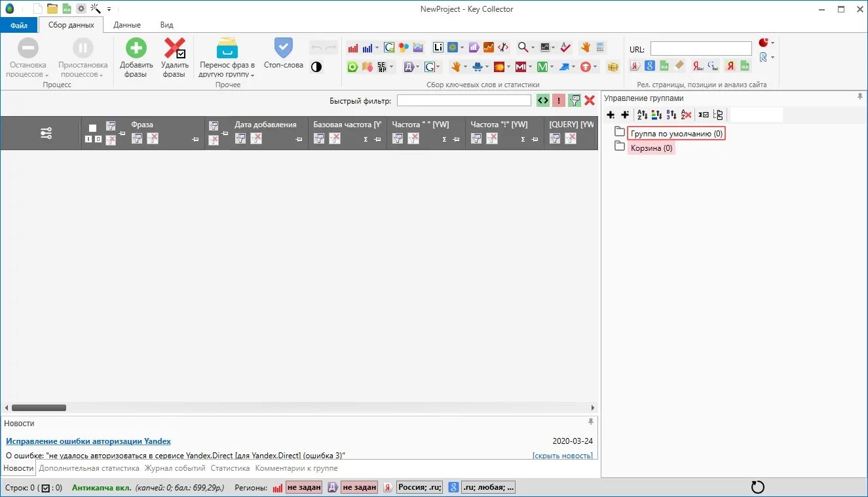This screenshot has width=868, height=497.
Task: Open the magnifier search tool dropdown
Action: click(533, 47)
